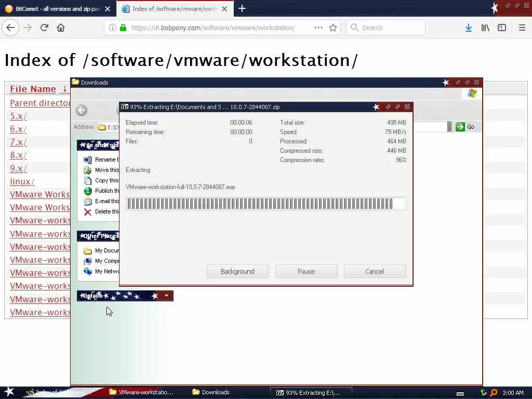
Task: Cancel the 7-Zip extraction
Action: (375, 271)
